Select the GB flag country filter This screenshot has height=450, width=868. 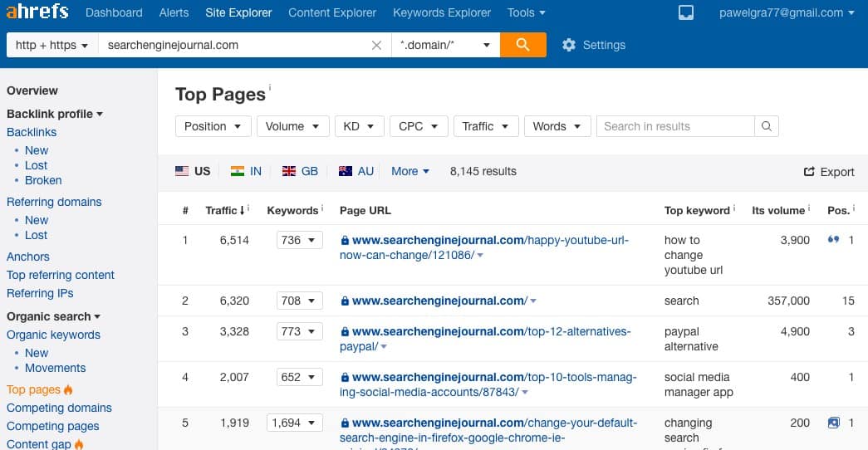pyautogui.click(x=300, y=171)
